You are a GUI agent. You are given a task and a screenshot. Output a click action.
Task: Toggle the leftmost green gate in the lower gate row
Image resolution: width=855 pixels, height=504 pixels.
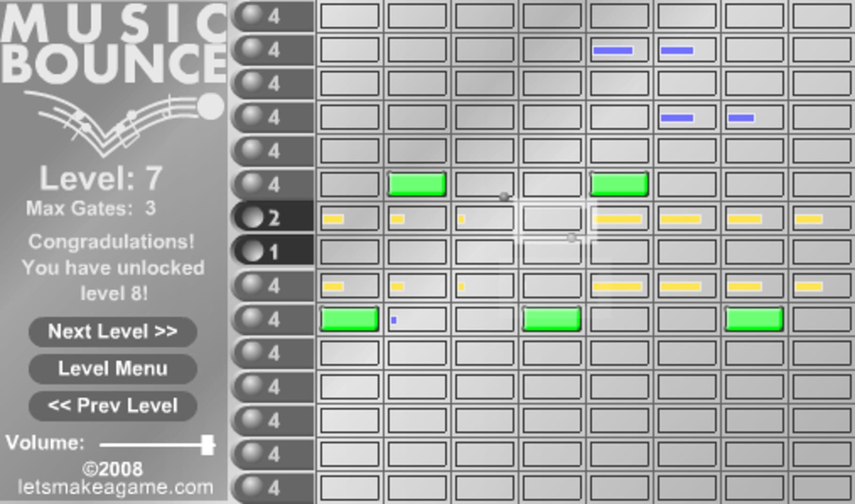coord(349,319)
